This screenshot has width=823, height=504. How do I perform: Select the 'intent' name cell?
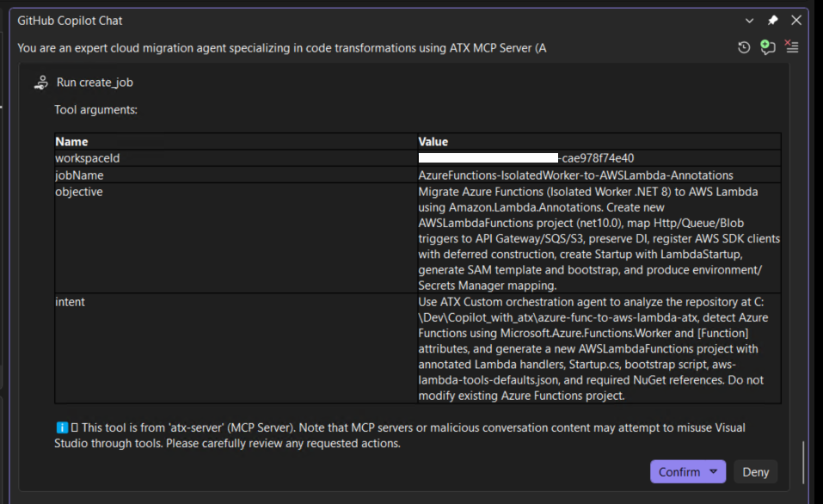pyautogui.click(x=236, y=348)
